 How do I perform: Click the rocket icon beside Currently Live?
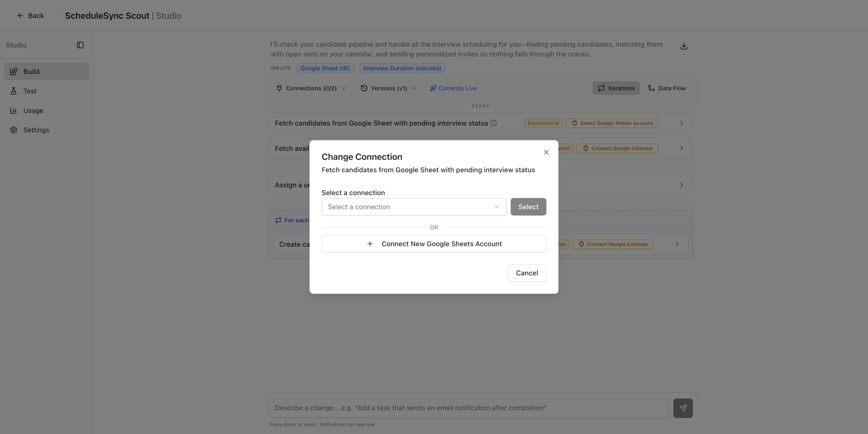click(x=433, y=88)
